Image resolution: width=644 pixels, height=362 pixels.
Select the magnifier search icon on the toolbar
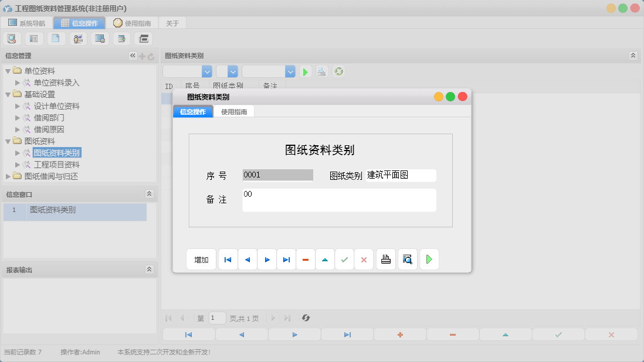(12, 38)
